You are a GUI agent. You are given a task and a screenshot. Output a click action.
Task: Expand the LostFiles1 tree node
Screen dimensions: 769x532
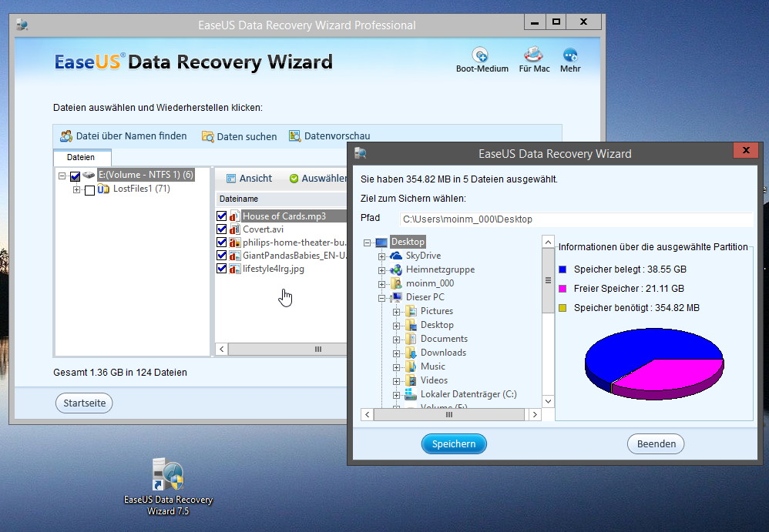coord(76,189)
